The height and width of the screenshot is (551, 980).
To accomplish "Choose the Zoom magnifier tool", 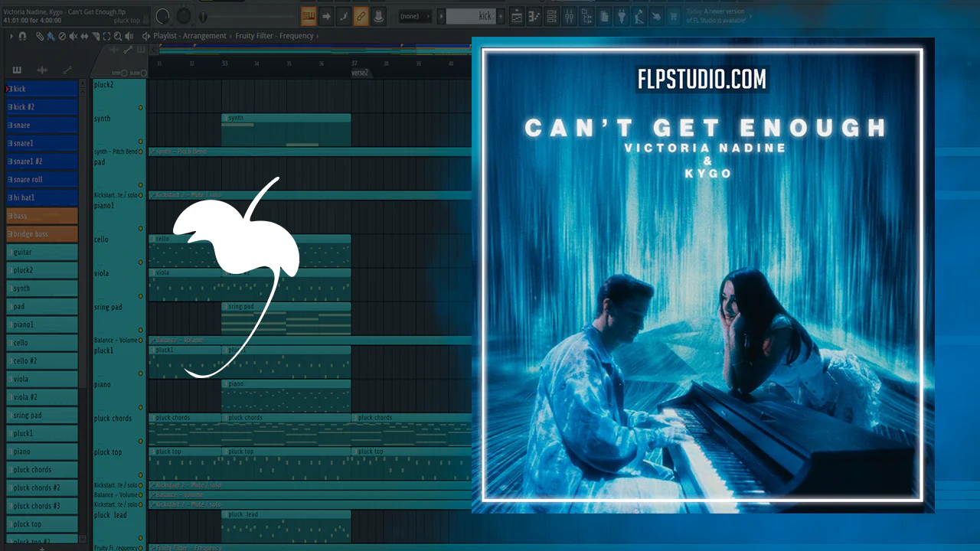I will (118, 36).
